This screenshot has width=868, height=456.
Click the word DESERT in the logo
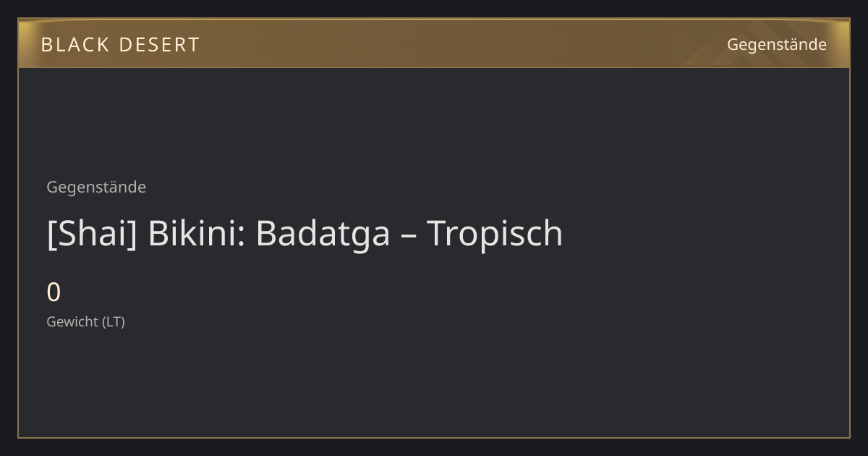tap(159, 45)
